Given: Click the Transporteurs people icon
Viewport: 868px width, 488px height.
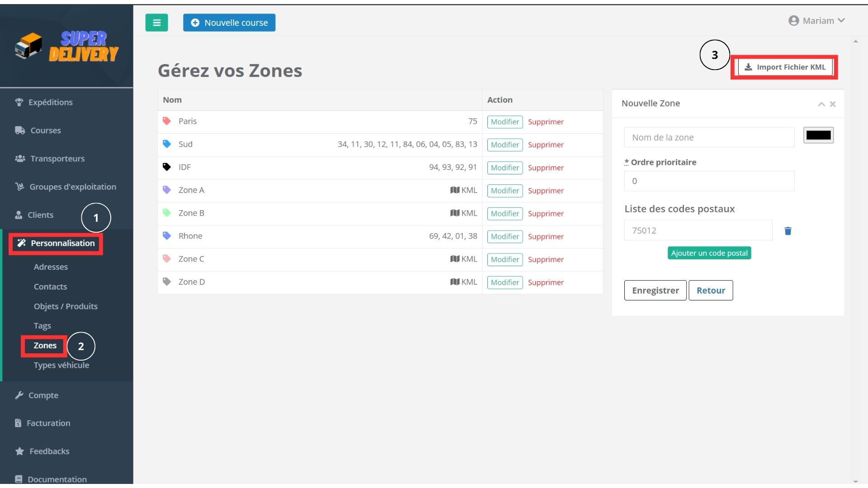Looking at the screenshot, I should coord(20,159).
